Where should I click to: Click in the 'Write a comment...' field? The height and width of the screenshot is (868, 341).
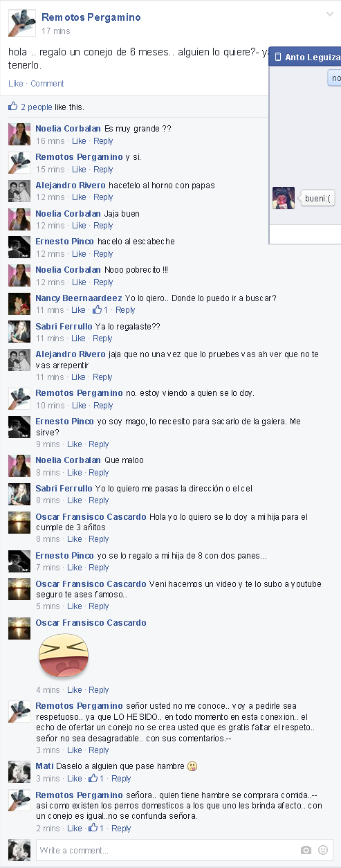[166, 850]
